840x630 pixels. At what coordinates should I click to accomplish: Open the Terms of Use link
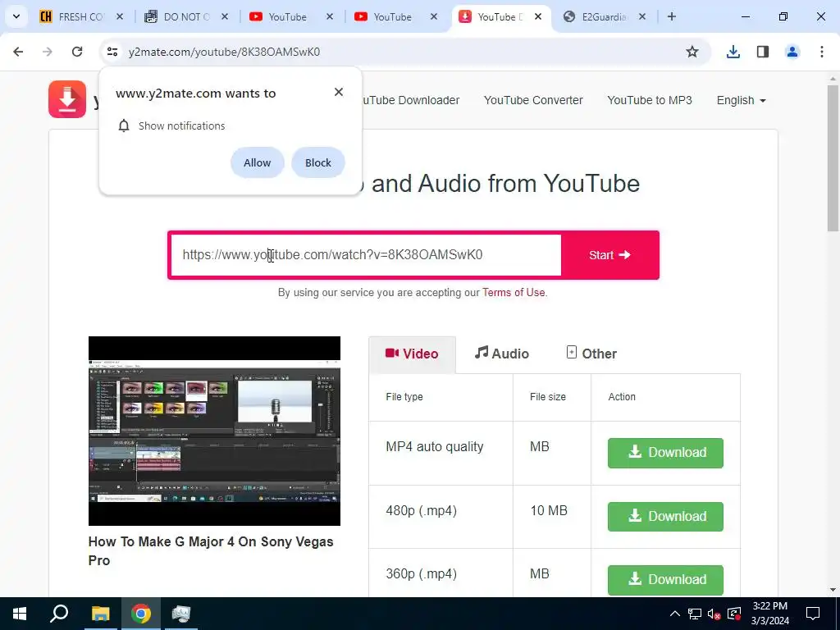coord(514,293)
